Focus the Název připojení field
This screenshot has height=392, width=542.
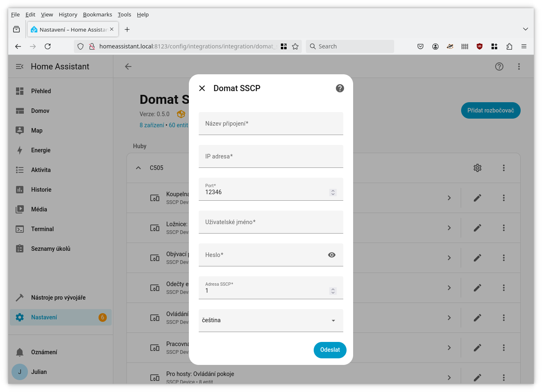pyautogui.click(x=271, y=124)
